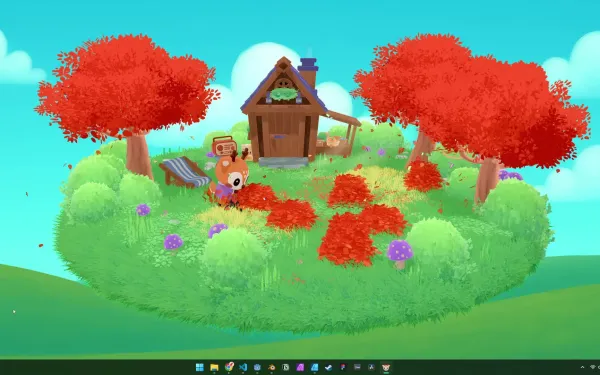This screenshot has height=375, width=600.
Task: Click the leaf pile under the right tree
Action: (423, 176)
